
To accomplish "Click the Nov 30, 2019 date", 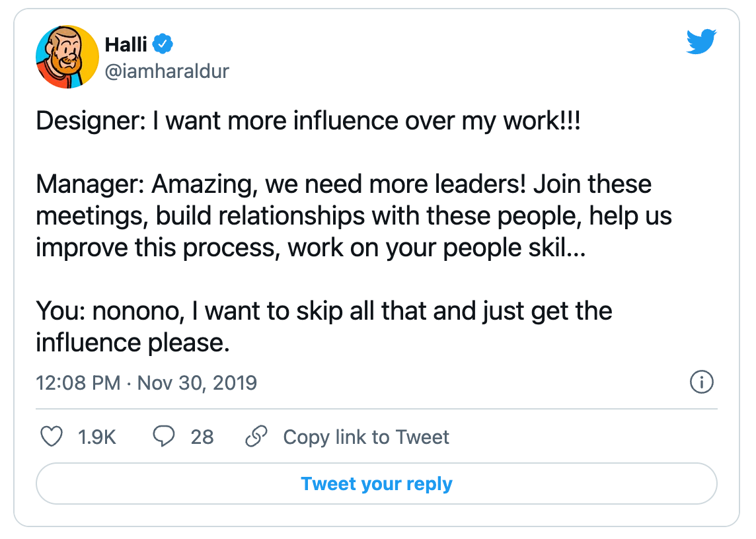I will point(197,383).
